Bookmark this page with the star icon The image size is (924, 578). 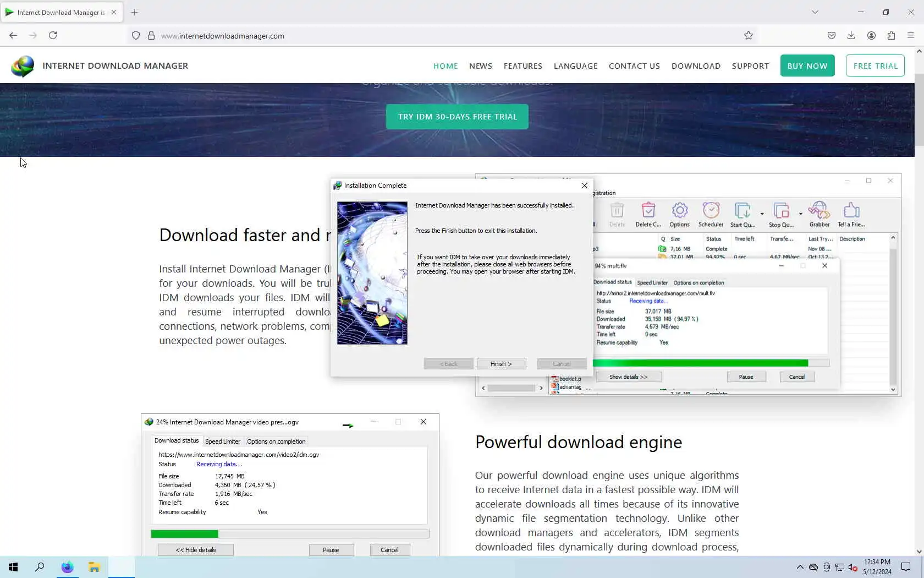tap(749, 35)
